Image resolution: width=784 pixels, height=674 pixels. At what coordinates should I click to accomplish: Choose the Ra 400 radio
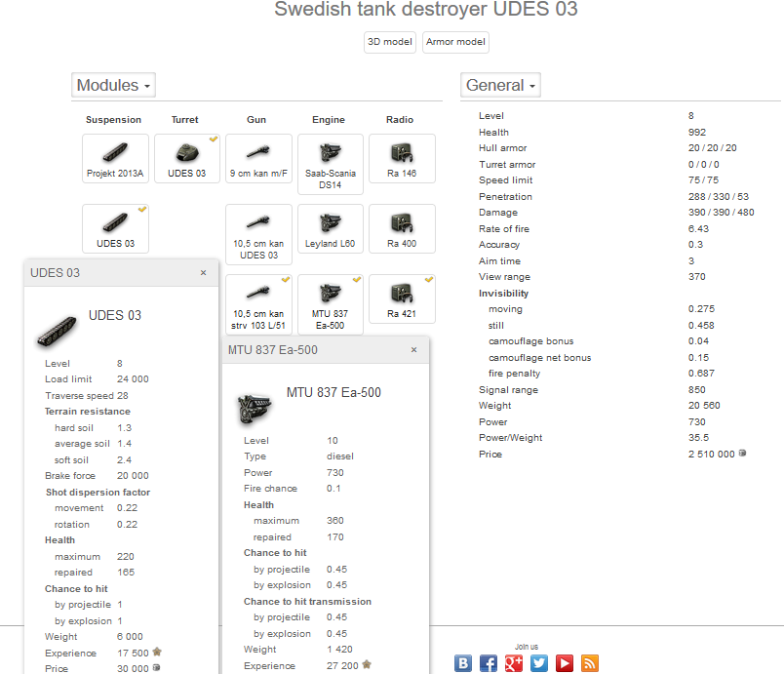click(402, 229)
